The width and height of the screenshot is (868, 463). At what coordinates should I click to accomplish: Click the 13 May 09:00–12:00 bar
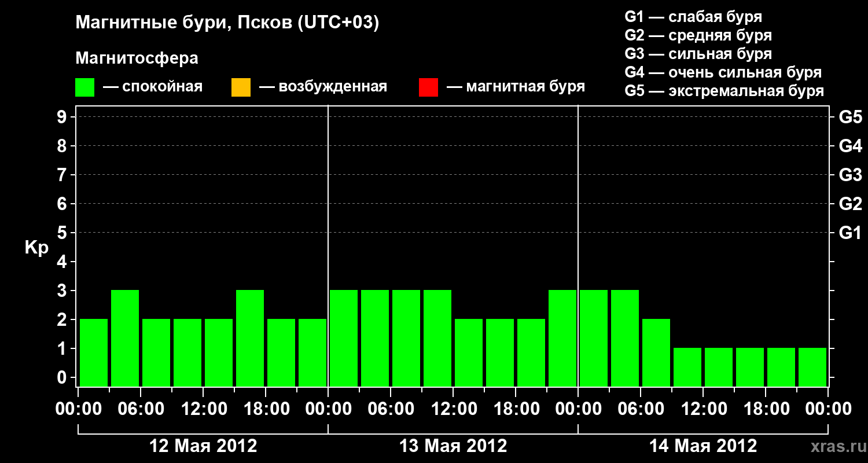pyautogui.click(x=437, y=338)
